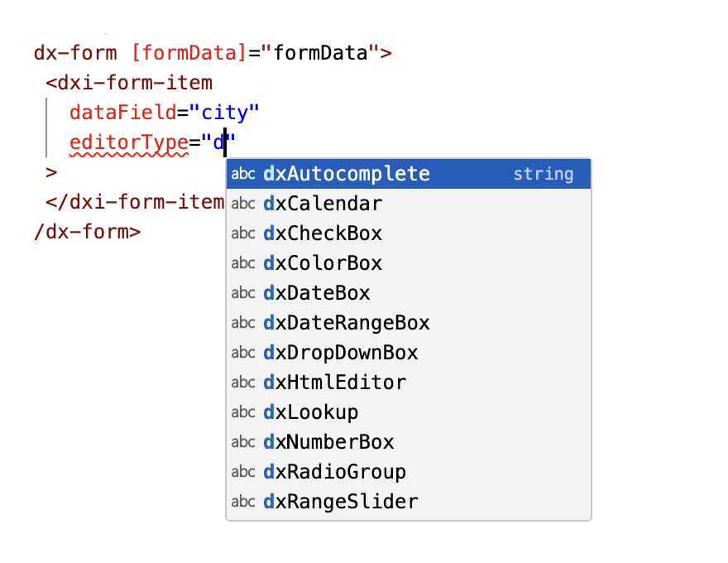Click the abc icon beside dxHtmlEditor
Screen dimensions: 728x563
coord(243,383)
